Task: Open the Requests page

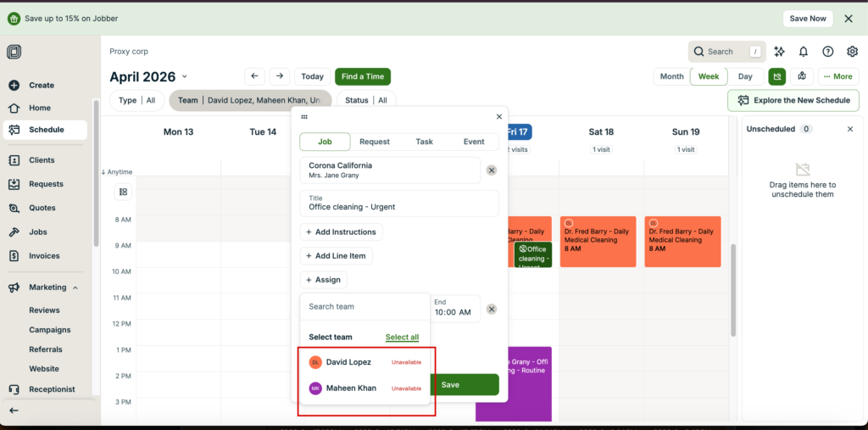Action: pos(44,184)
